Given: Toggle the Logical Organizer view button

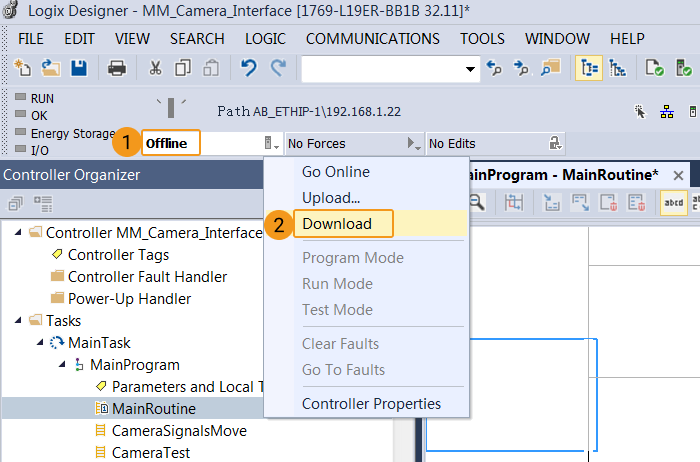Looking at the screenshot, I should click(617, 68).
